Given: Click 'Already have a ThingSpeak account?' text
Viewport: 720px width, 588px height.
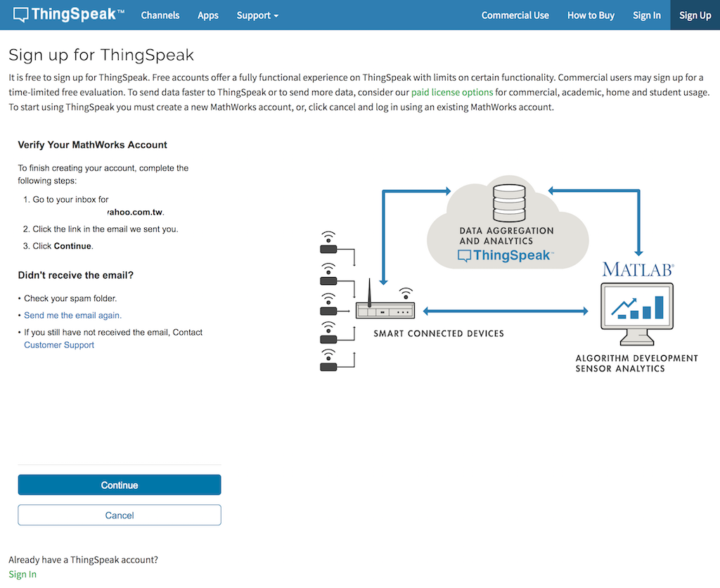Looking at the screenshot, I should coord(83,560).
